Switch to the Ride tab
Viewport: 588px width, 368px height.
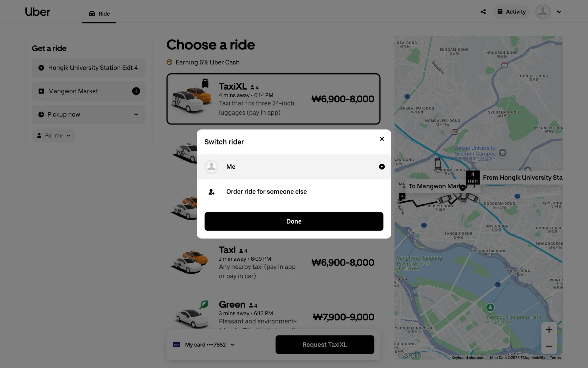(99, 13)
